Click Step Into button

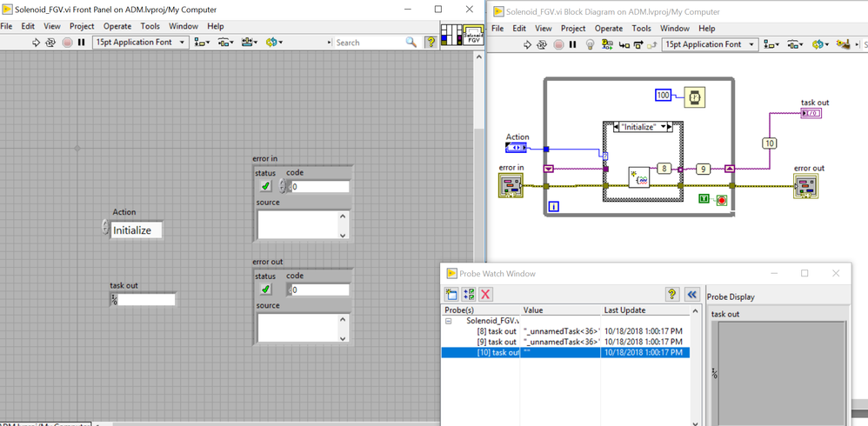coord(624,44)
